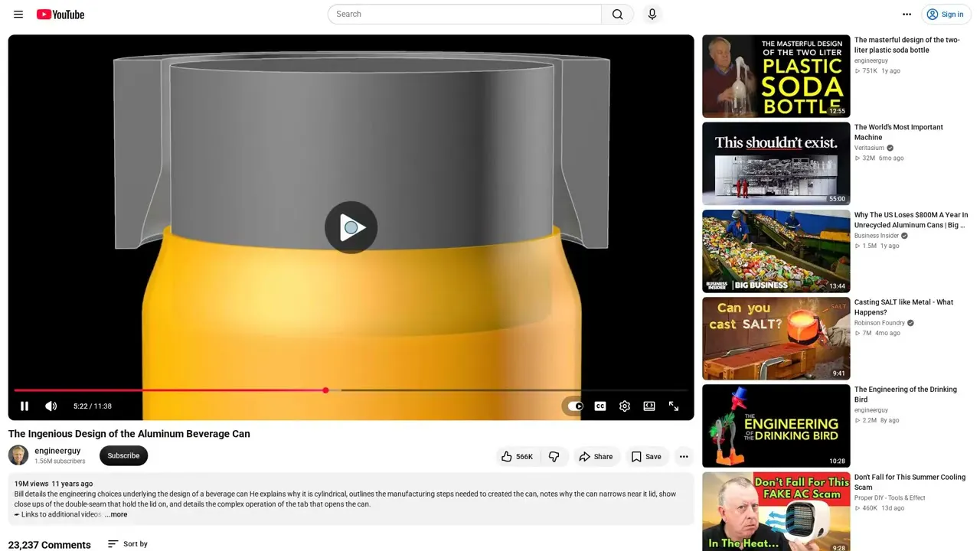Open 'The masterful design of the two-liter' title

tap(906, 45)
